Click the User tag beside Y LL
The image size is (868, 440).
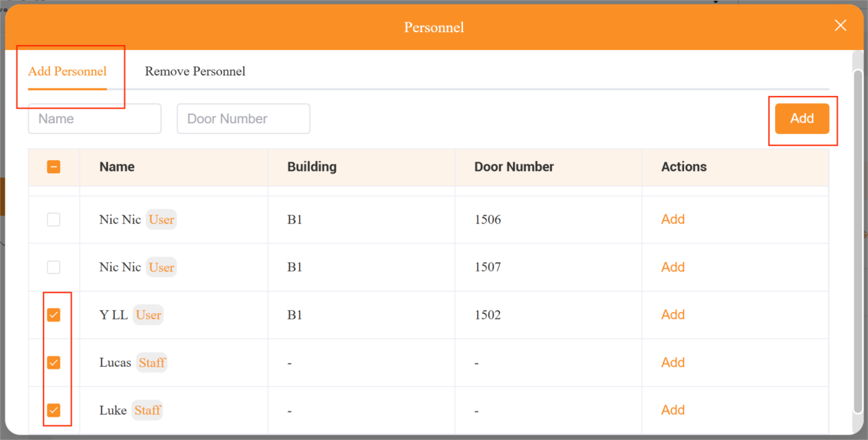[148, 315]
